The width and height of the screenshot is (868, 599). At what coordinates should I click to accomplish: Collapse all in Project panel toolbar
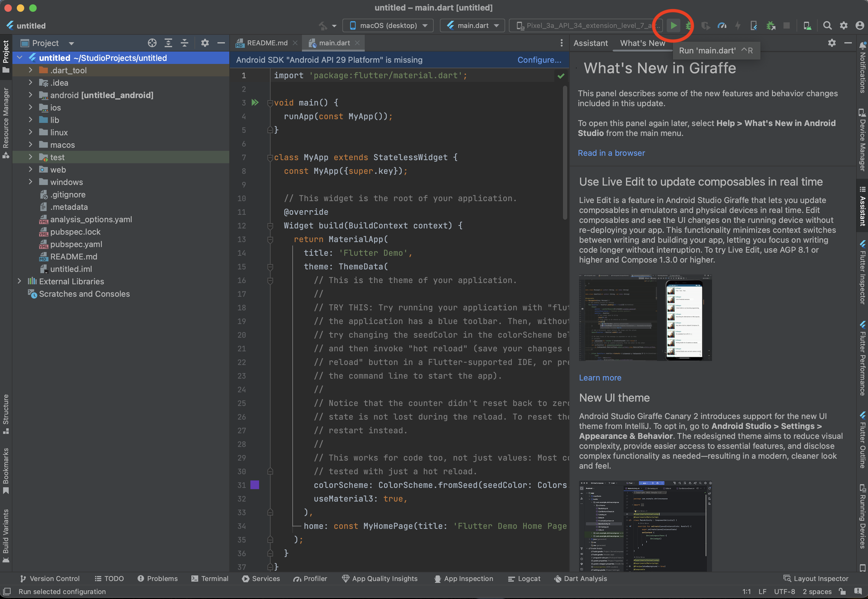click(x=185, y=43)
